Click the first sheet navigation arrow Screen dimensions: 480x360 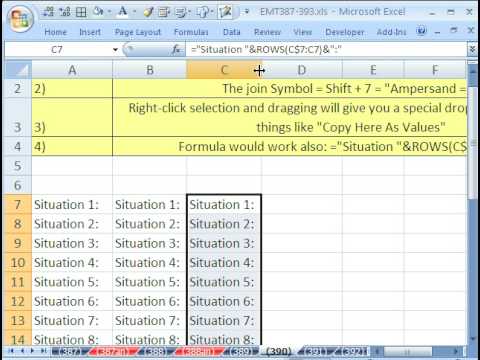[12, 351]
